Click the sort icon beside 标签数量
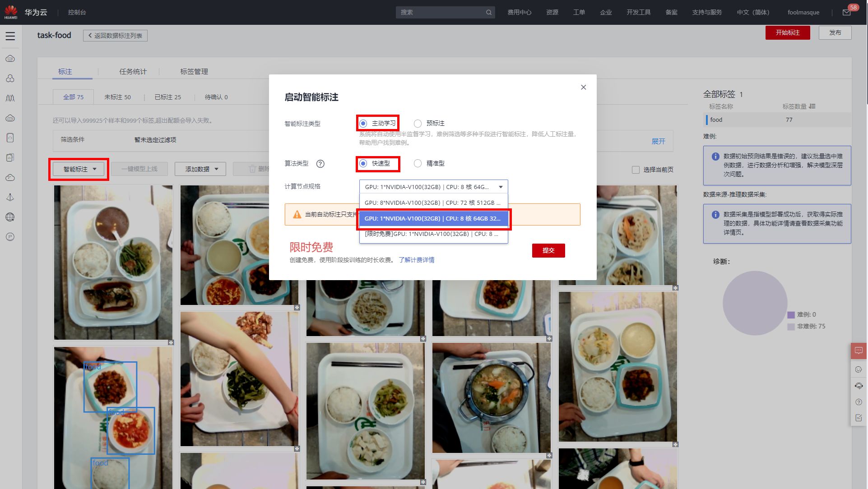 click(812, 106)
